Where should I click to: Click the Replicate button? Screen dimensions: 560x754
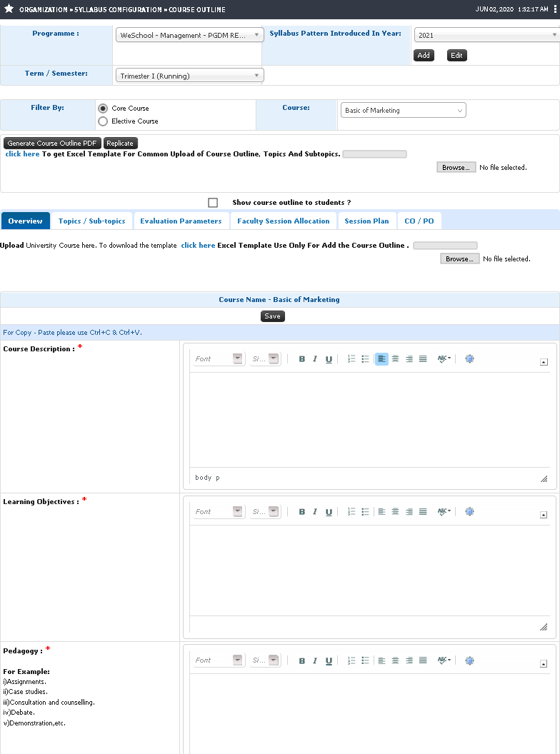120,144
